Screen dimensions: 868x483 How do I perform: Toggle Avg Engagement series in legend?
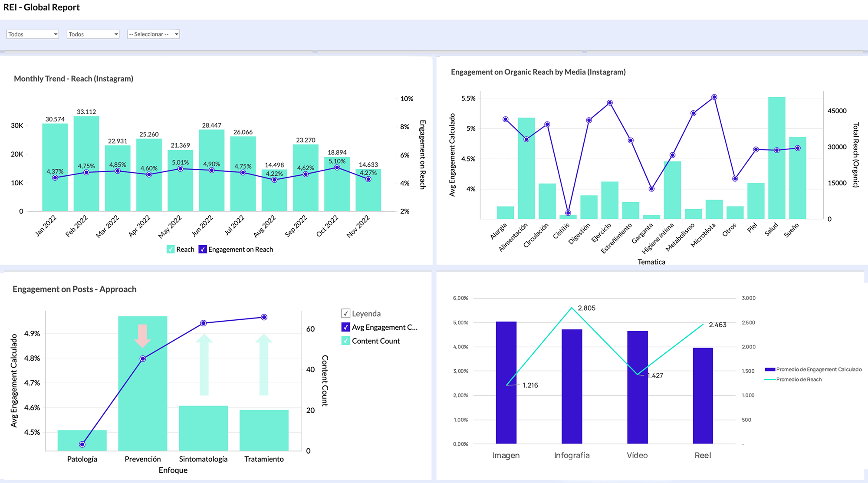coord(345,327)
